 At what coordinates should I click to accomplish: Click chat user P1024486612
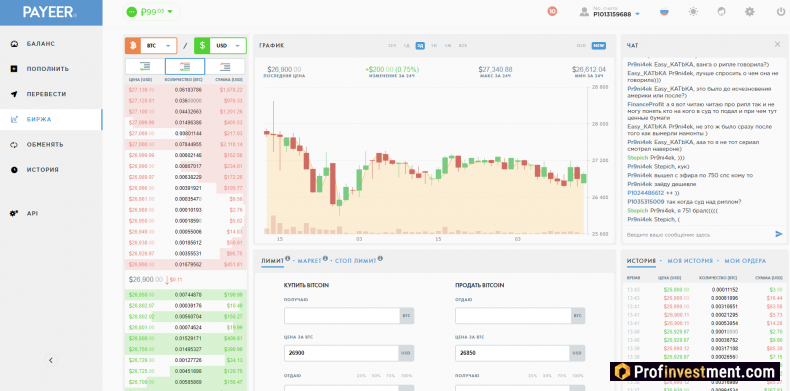click(x=646, y=192)
